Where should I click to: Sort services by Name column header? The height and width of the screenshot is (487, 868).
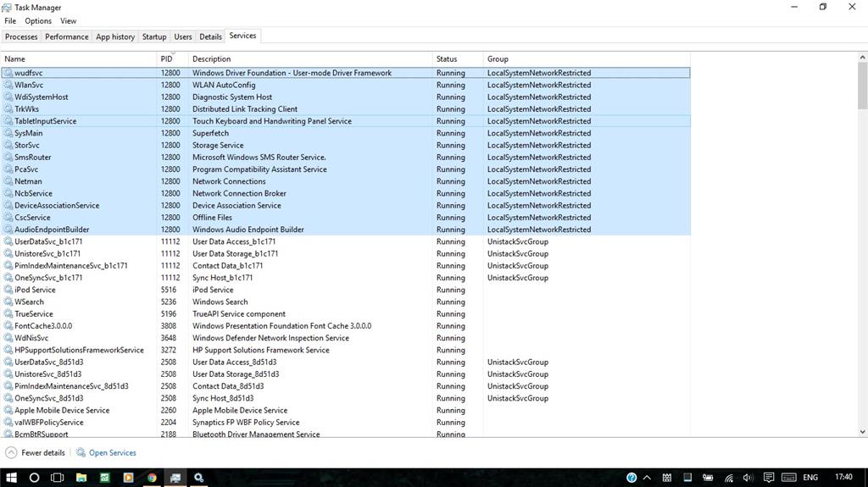(x=79, y=58)
